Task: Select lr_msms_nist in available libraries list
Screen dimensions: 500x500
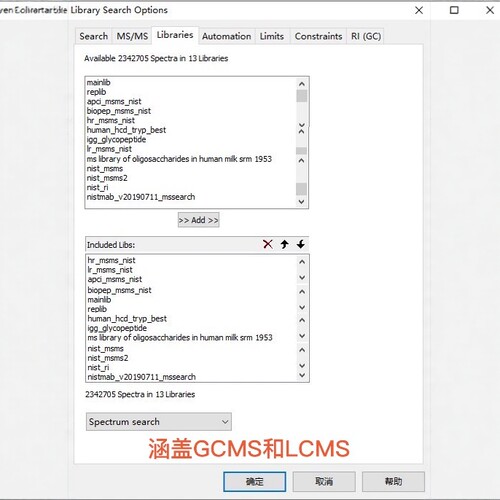Action: [x=109, y=149]
